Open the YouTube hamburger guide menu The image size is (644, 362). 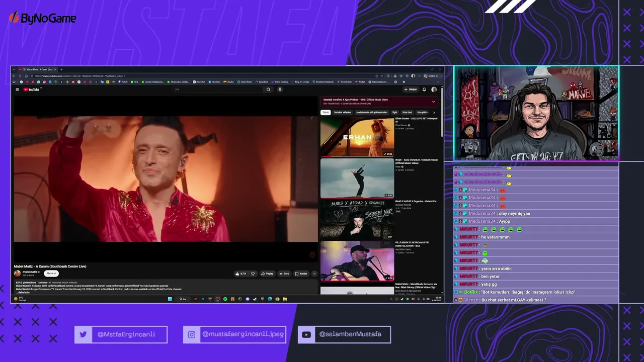[17, 89]
